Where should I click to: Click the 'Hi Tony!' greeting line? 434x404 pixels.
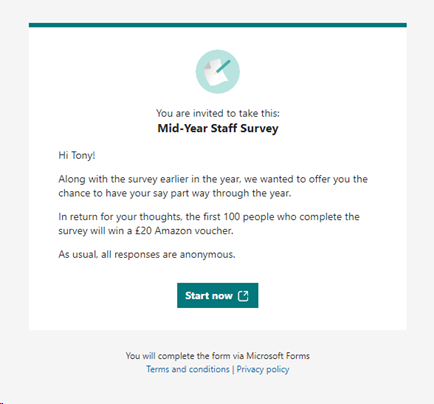tap(77, 155)
